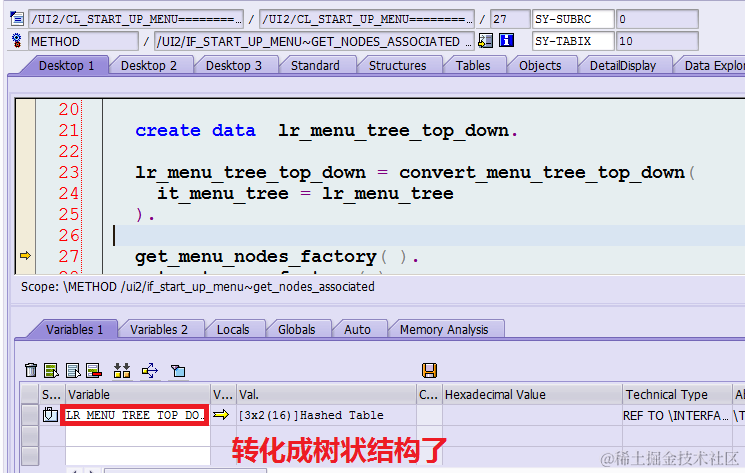Click the S... status column header
This screenshot has height=473, width=745.
point(52,394)
